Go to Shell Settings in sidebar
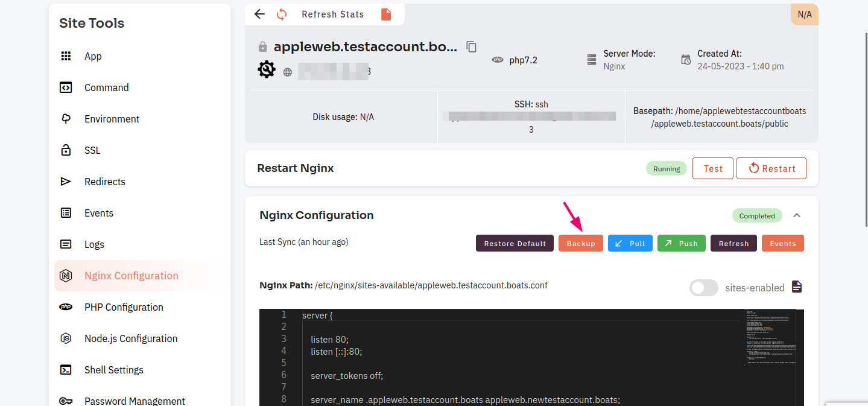 (113, 370)
